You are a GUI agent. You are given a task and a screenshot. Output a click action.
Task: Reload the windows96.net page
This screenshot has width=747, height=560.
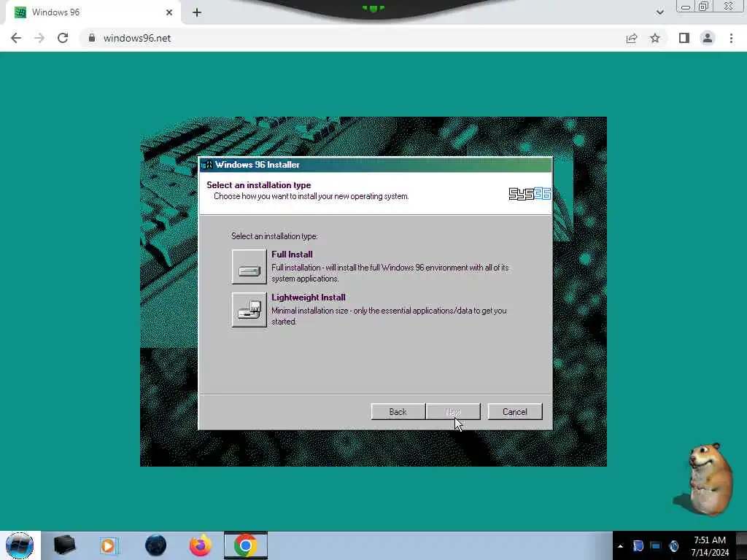(x=63, y=38)
